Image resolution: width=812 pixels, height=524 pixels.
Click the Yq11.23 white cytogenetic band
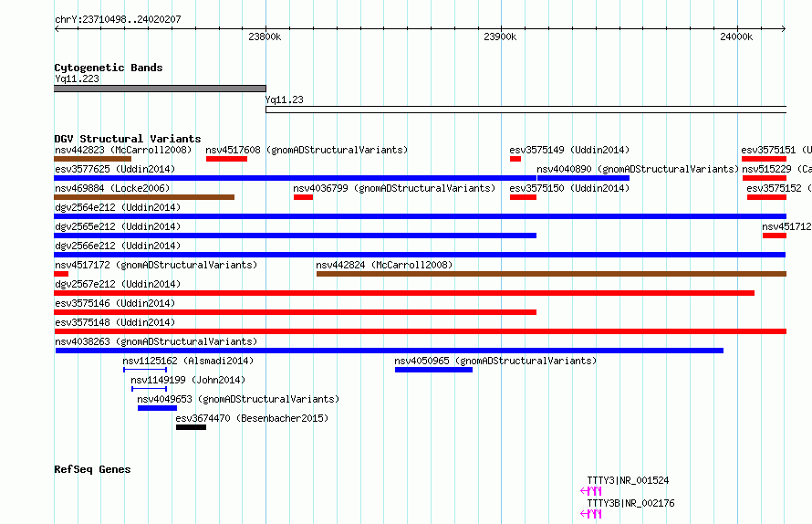(526, 110)
